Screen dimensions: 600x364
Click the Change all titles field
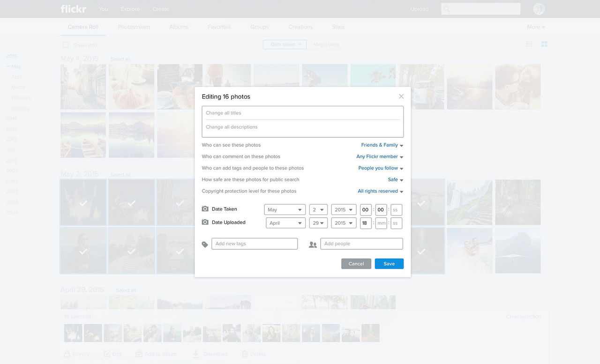[x=302, y=113]
